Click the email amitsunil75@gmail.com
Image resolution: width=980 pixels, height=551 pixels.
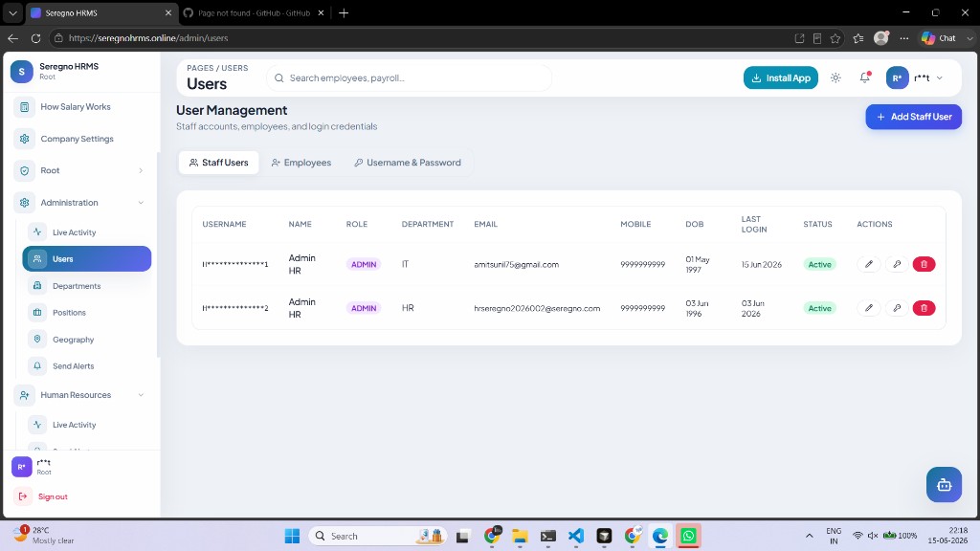pos(516,264)
